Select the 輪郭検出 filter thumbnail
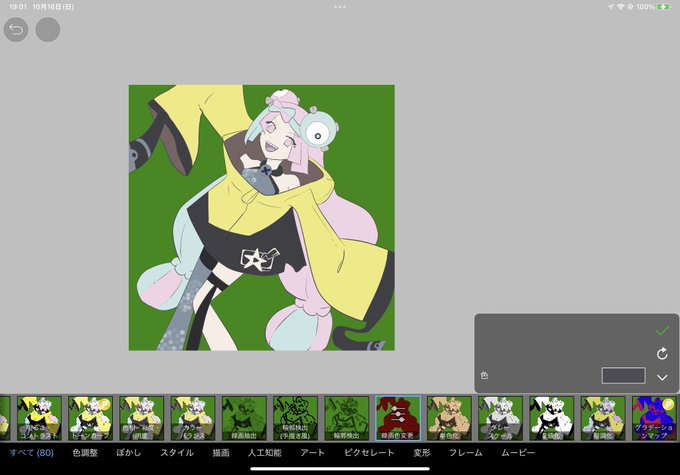Viewport: 680px width, 475px height. pos(347,418)
